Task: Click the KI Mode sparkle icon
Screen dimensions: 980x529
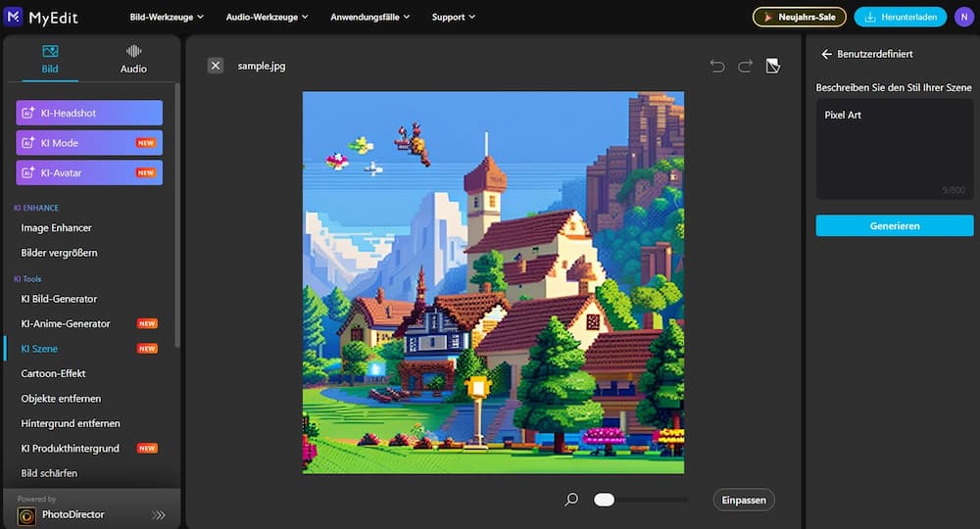Action: click(28, 143)
